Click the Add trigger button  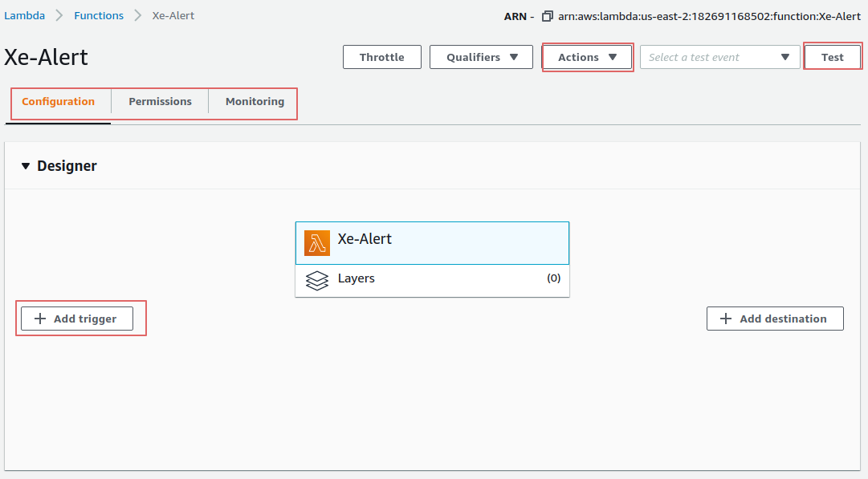(x=77, y=319)
